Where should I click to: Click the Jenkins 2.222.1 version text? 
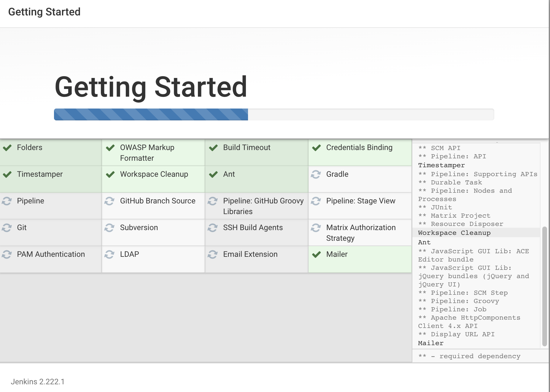click(38, 382)
